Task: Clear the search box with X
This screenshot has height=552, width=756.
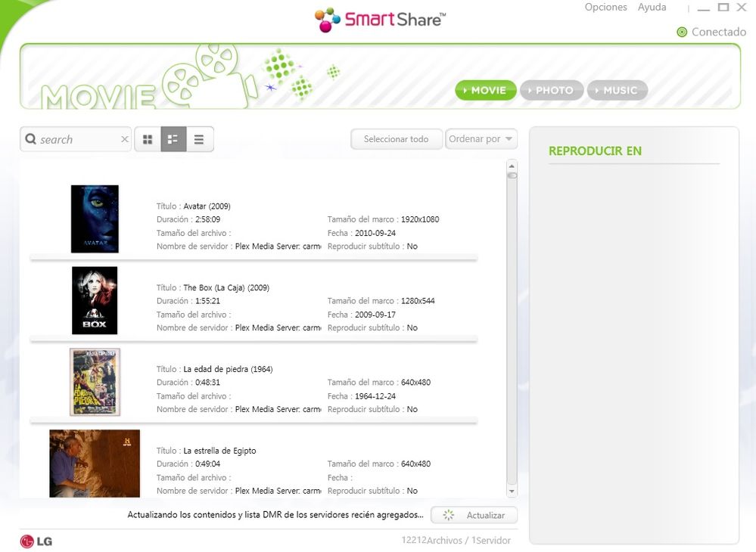Action: click(x=124, y=139)
